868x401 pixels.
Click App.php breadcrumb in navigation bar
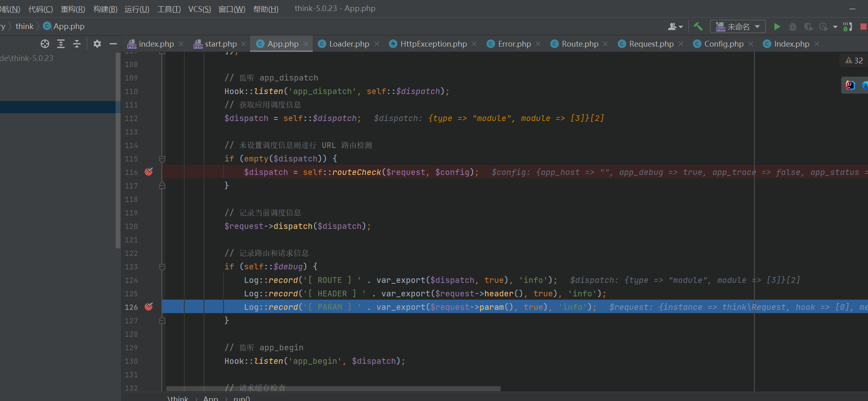pos(64,27)
